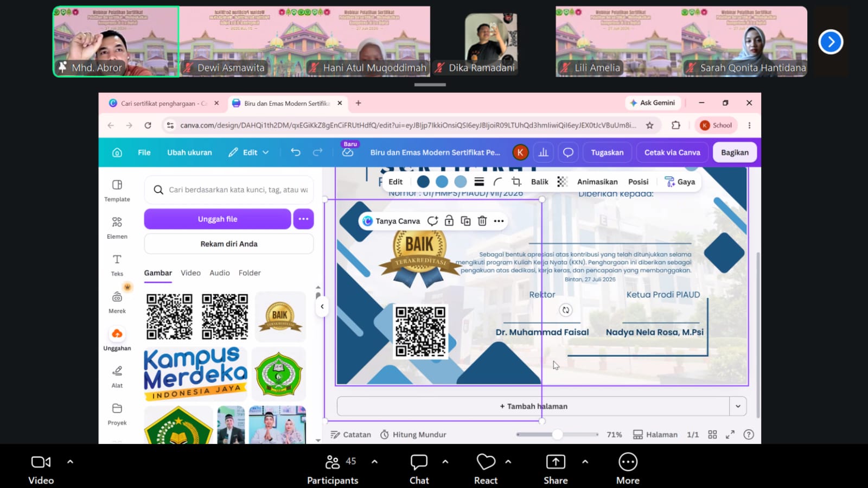Viewport: 868px width, 488px height.
Task: Undo the last action in Canva
Action: click(x=296, y=153)
